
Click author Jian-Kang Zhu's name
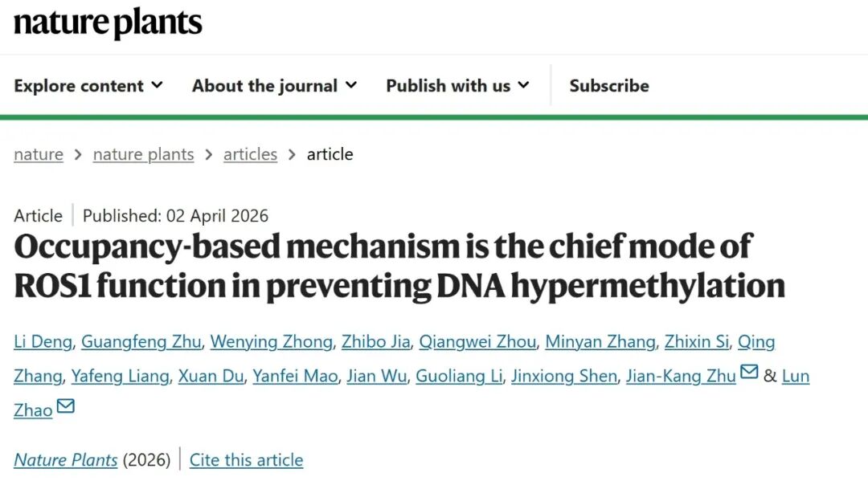(681, 376)
